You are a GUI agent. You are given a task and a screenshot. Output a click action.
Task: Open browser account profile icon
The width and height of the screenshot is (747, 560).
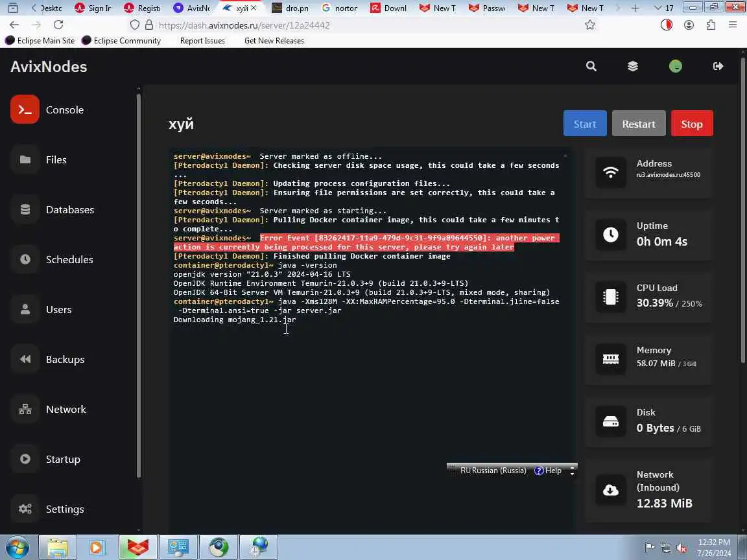(689, 25)
